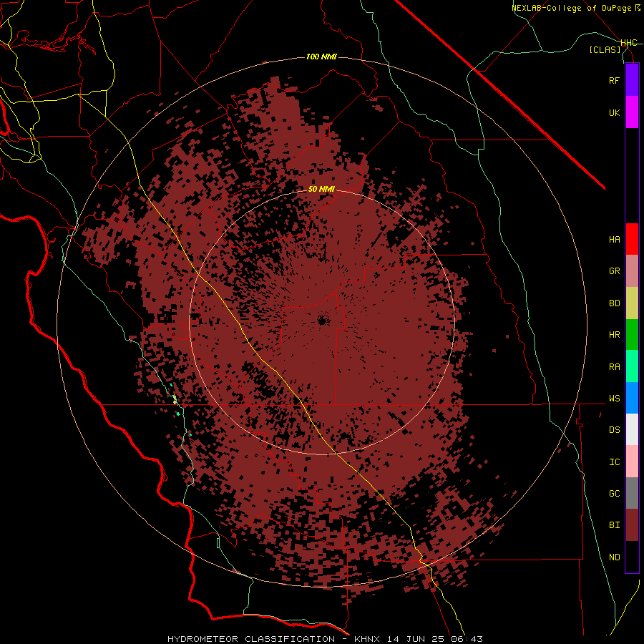Click the yellow-green echo pixels near the coast

click(175, 399)
